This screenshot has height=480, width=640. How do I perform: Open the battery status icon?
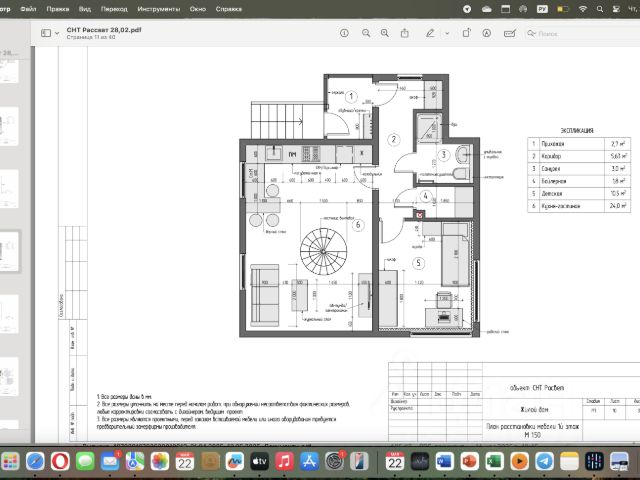pyautogui.click(x=563, y=9)
